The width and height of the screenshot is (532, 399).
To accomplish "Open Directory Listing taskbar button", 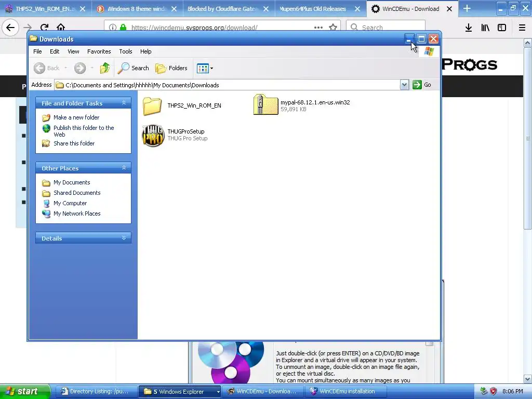I will coord(96,392).
